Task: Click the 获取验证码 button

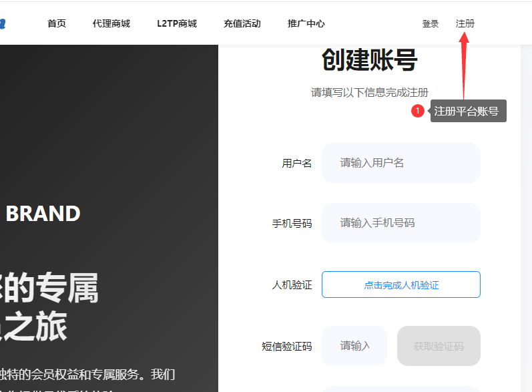Action: [439, 346]
